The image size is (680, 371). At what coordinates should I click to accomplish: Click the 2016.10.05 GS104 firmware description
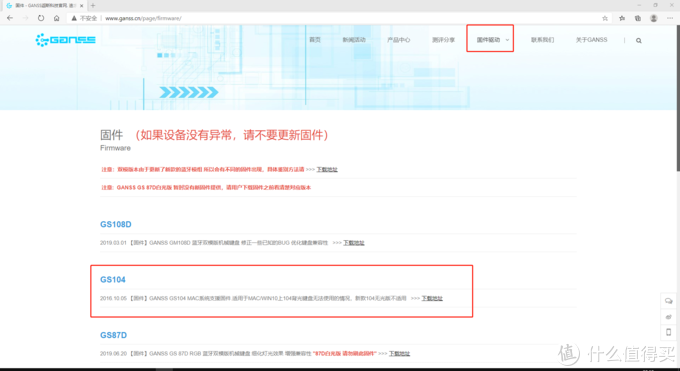253,299
